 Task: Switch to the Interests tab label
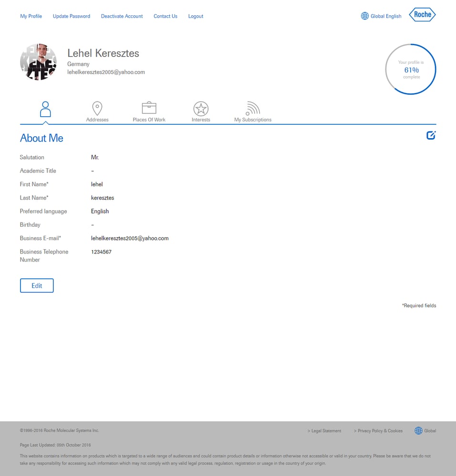pos(201,120)
